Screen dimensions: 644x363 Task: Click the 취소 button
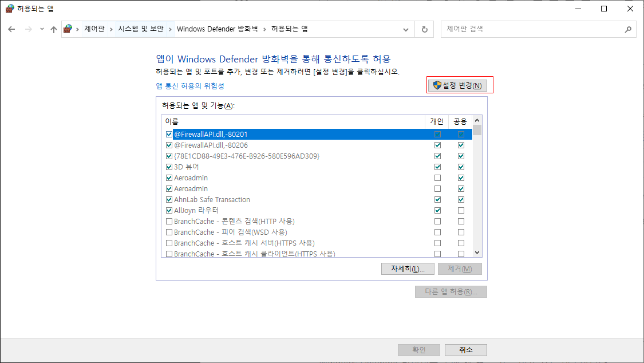[x=466, y=350]
